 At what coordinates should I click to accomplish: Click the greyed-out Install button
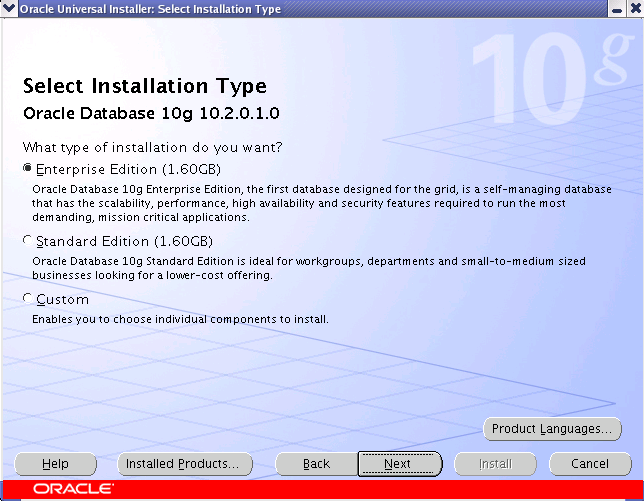[x=495, y=464]
